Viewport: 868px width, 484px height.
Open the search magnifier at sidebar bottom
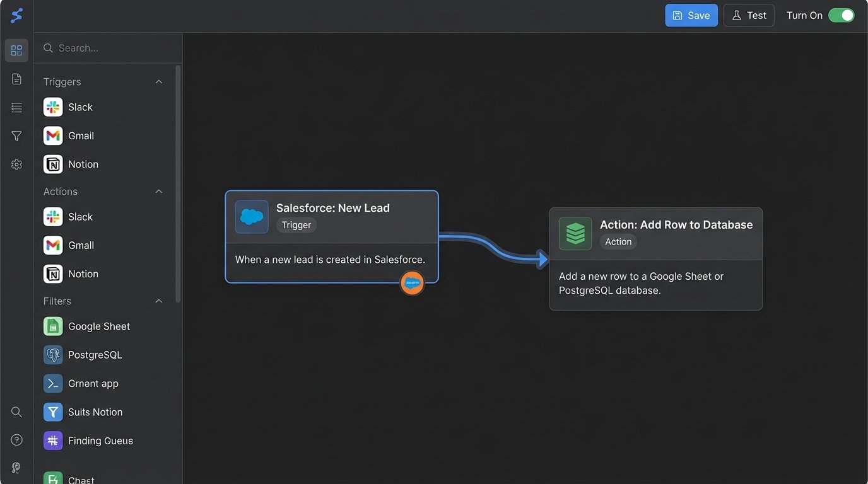[16, 412]
